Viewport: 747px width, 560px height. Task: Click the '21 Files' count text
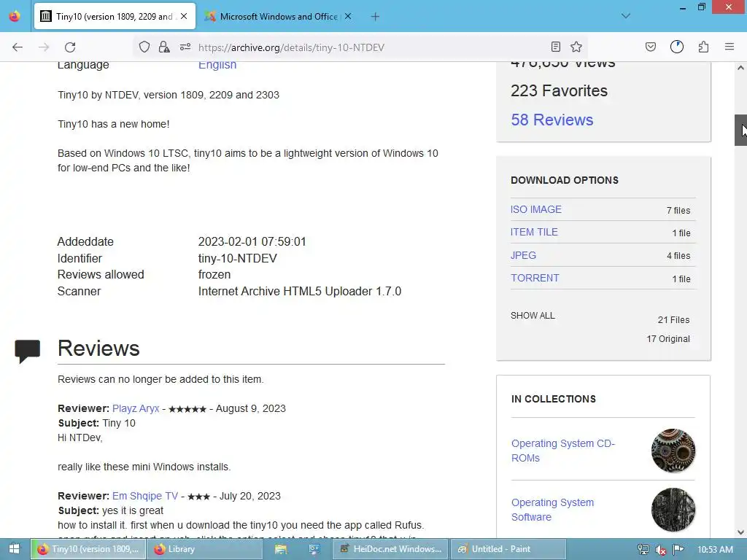click(673, 320)
